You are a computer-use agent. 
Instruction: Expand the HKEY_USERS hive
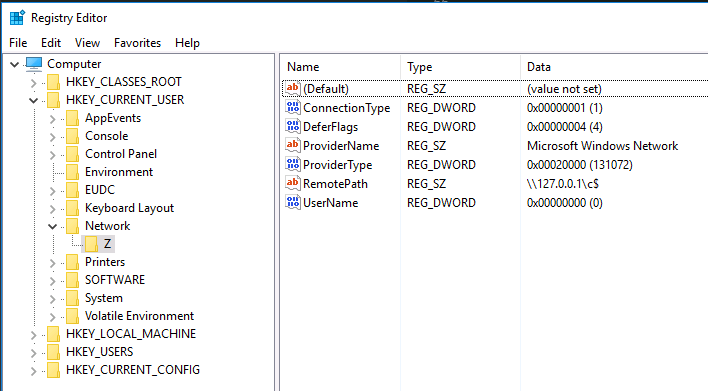click(33, 353)
